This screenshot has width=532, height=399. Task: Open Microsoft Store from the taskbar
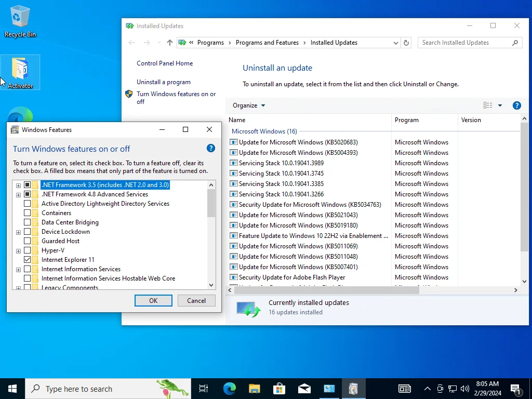click(279, 389)
